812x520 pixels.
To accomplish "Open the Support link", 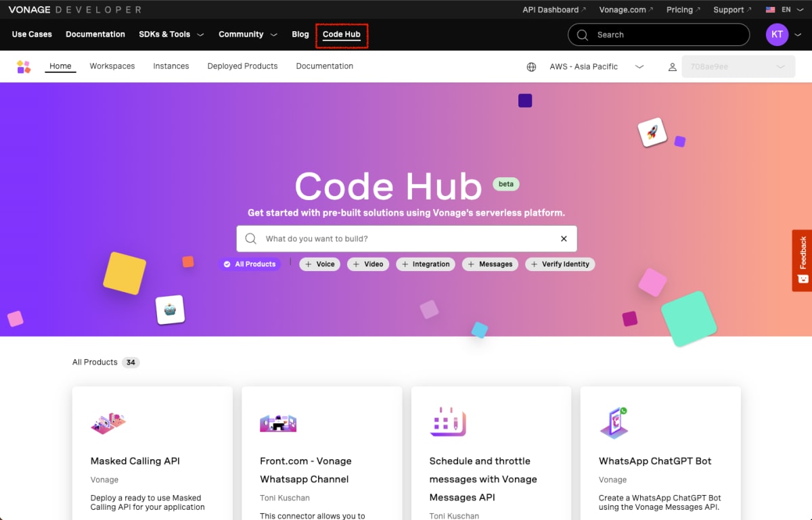I will (x=732, y=10).
